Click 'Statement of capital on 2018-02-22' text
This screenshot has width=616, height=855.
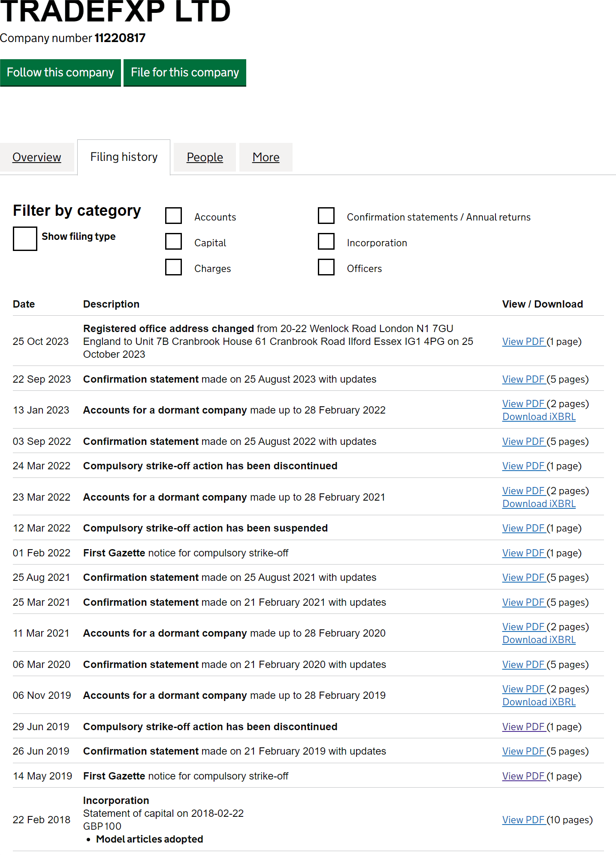coord(163,813)
